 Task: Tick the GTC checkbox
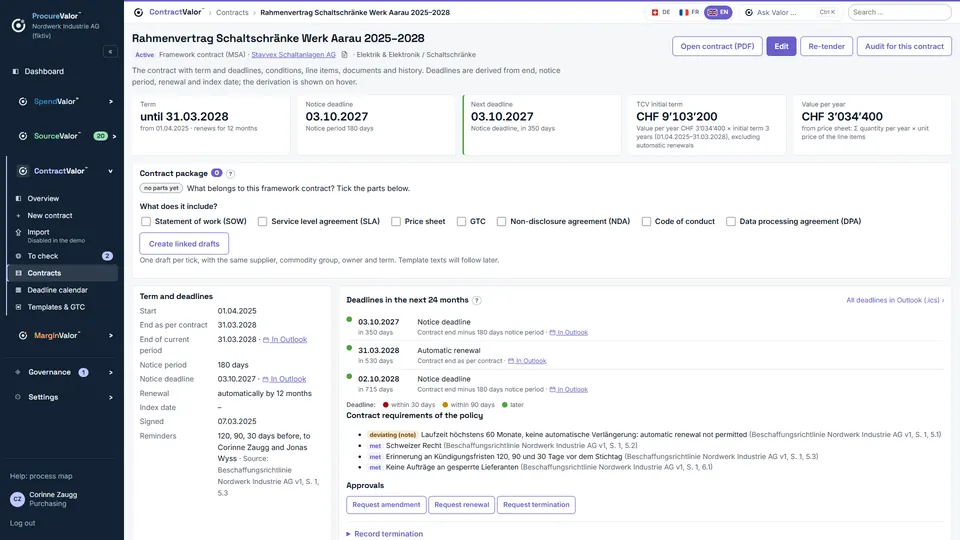click(462, 222)
